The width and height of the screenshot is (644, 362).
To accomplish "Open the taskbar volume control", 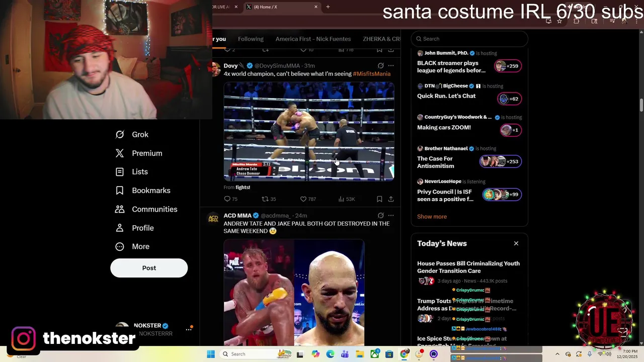I will point(608,354).
